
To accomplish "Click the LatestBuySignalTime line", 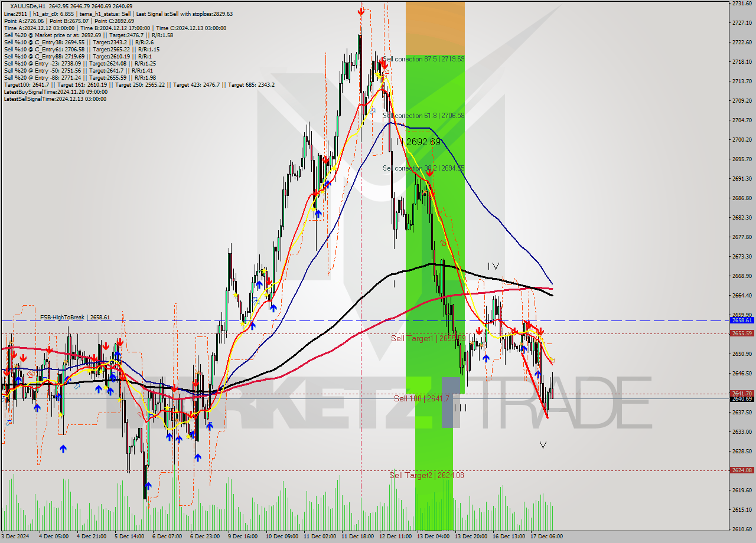I will pyautogui.click(x=56, y=91).
